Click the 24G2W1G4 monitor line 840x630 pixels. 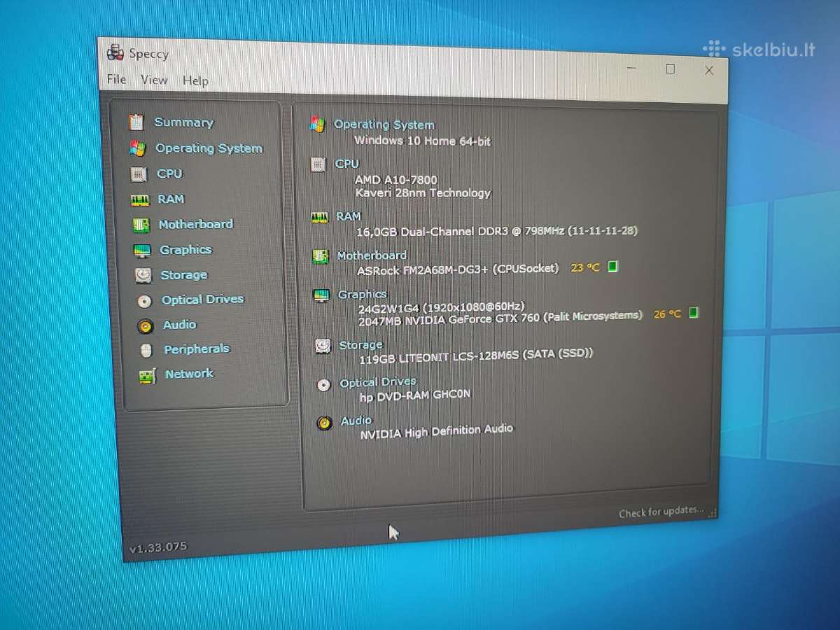442,307
